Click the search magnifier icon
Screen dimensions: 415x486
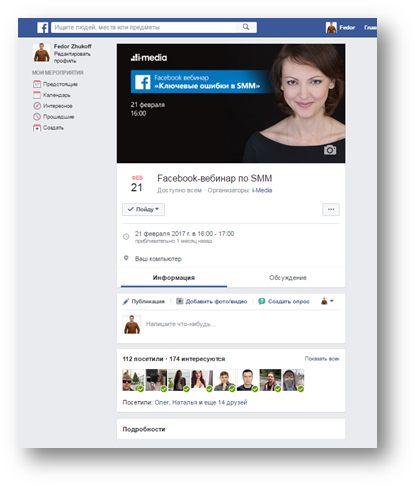[x=246, y=27]
